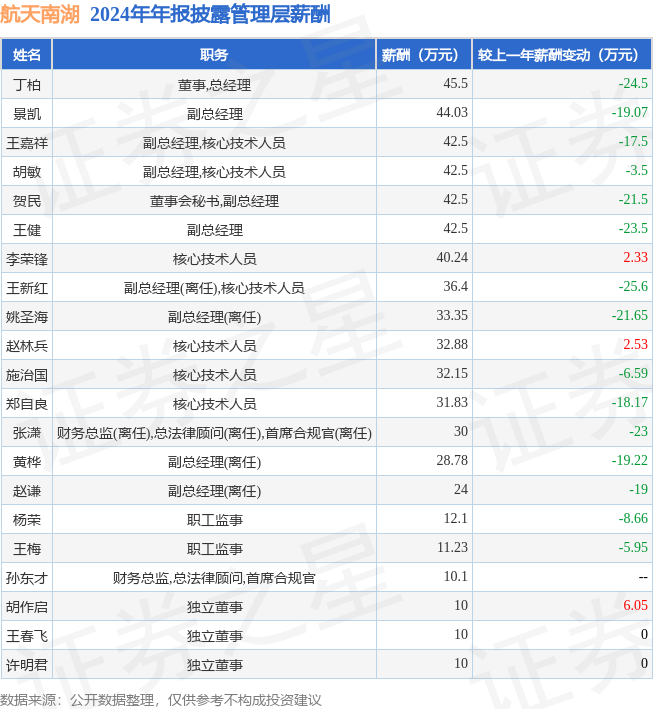Viewport: 653px width, 709px height.
Task: Click the salary value 45.5
Action: click(x=455, y=84)
